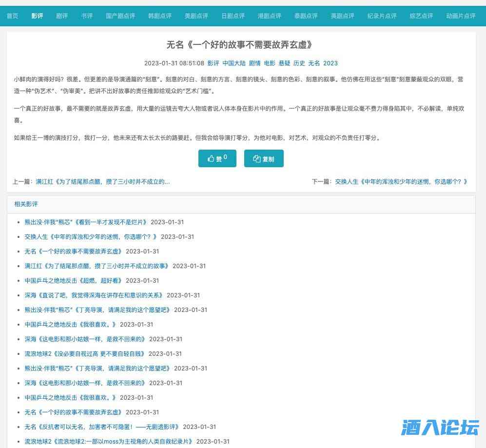Screen dimensions: 486x448
Task: Click the 影评 tag beside the publish date
Action: click(x=213, y=63)
